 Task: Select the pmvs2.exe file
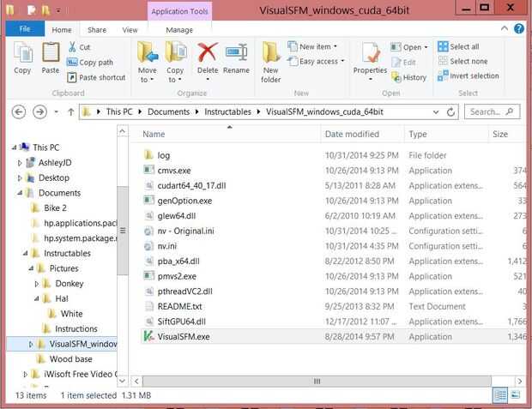177,276
